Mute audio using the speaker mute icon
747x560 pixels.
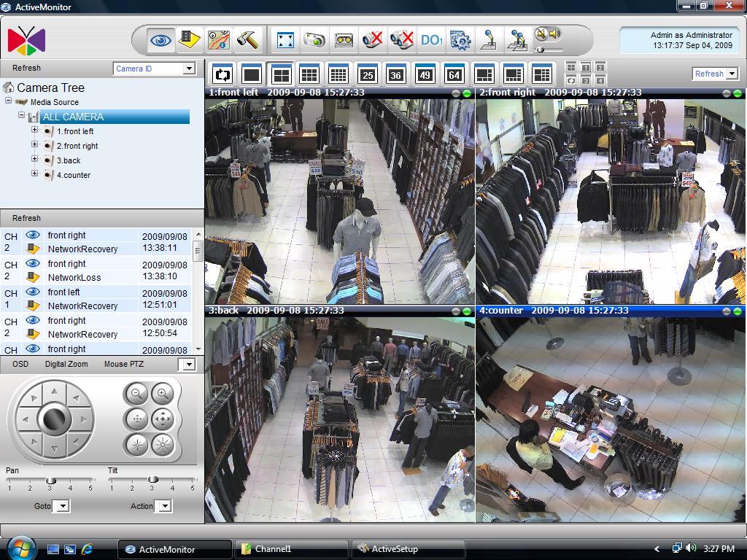coord(540,34)
